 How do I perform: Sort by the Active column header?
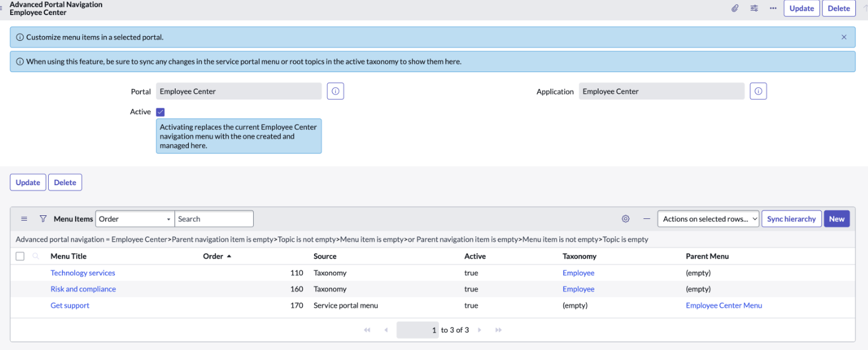475,256
